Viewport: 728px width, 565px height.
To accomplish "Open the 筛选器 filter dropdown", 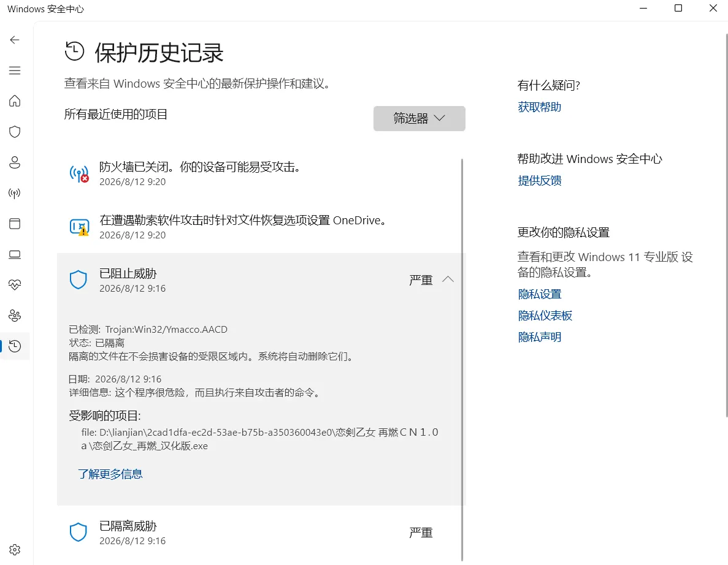I will click(420, 118).
